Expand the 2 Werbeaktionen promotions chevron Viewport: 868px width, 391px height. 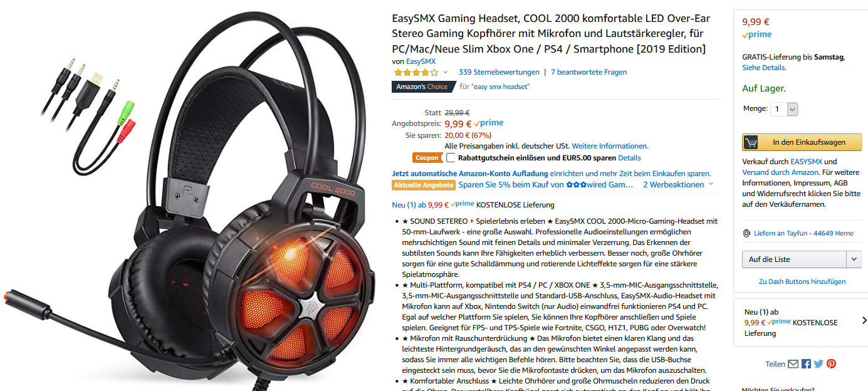click(711, 185)
